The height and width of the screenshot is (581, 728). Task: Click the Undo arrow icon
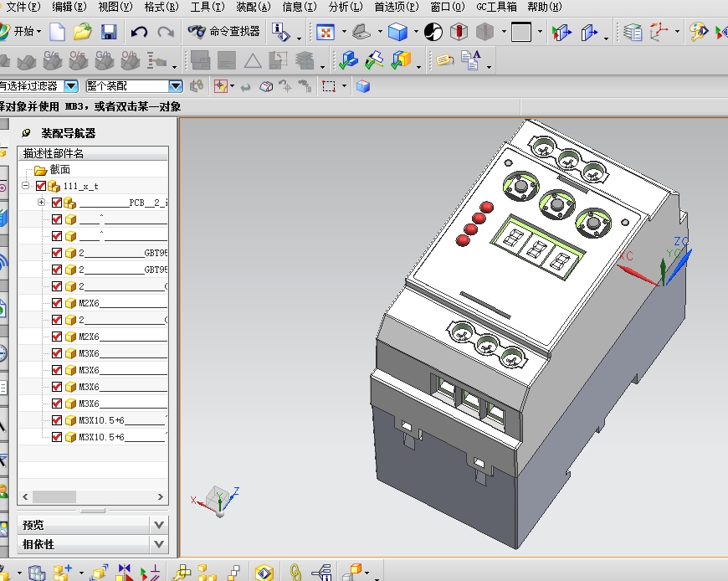tap(139, 33)
